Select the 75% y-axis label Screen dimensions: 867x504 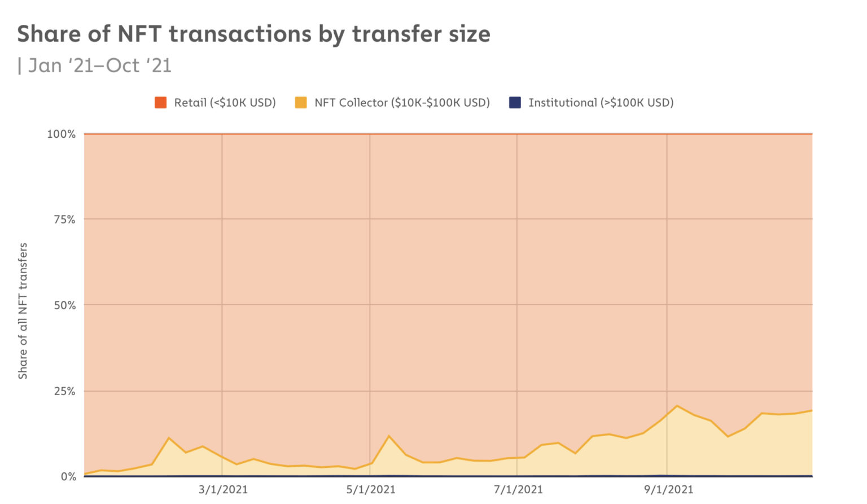(x=64, y=220)
